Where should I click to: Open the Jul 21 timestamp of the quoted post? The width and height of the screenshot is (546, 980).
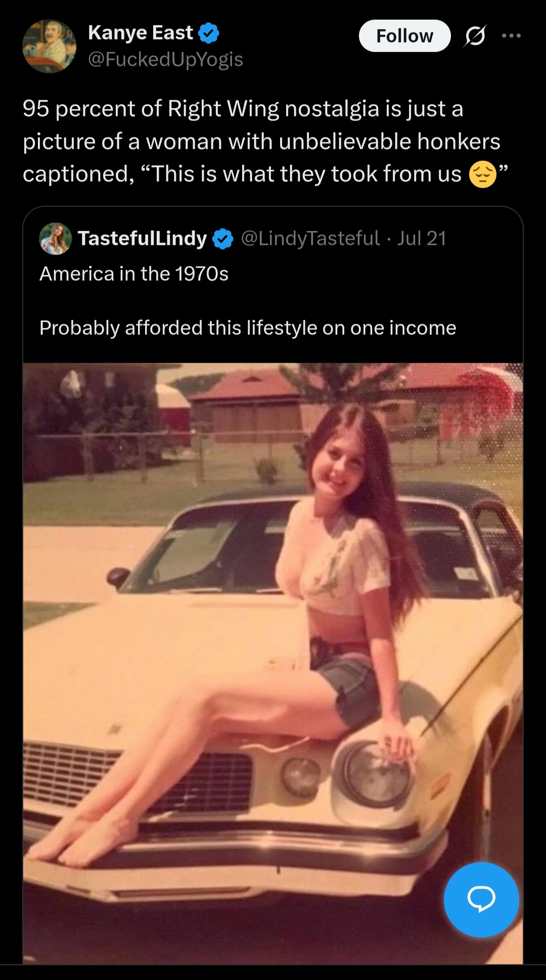[422, 238]
